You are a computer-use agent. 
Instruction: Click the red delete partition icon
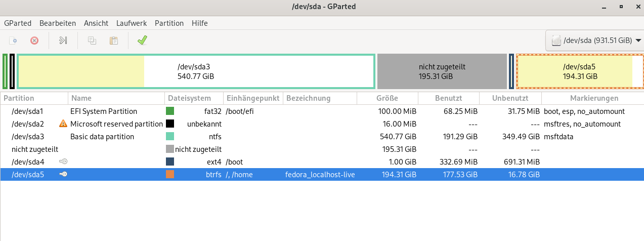34,40
